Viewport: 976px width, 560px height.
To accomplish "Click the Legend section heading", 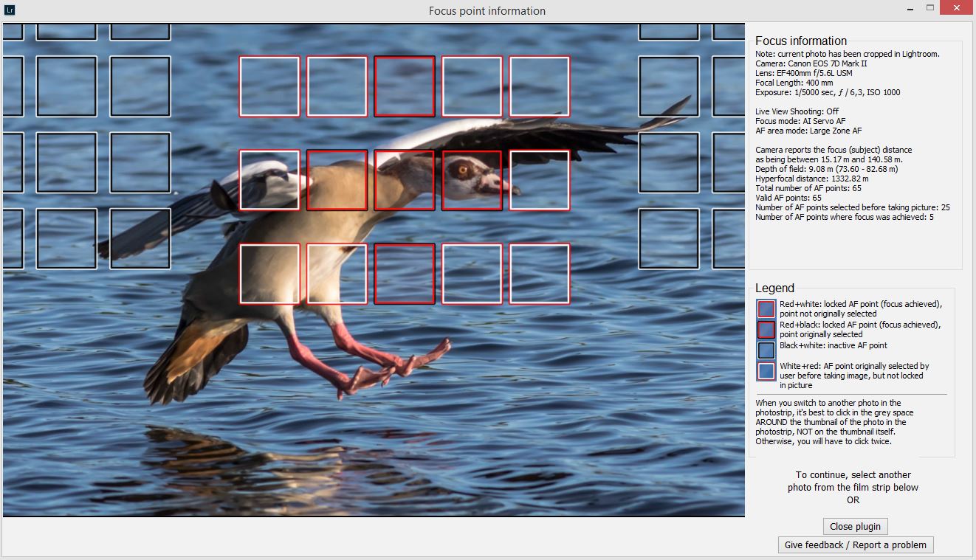I will click(774, 288).
